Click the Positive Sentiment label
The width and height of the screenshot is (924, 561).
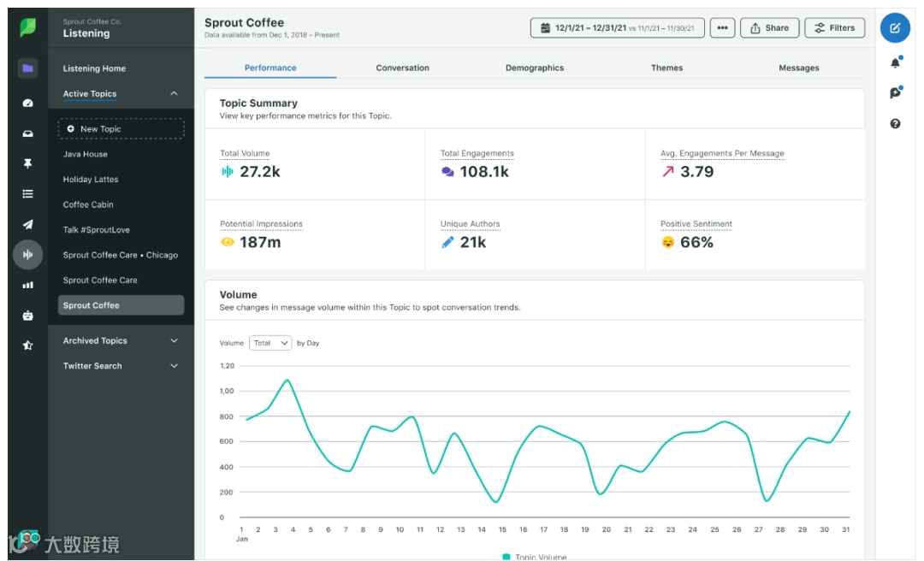pos(696,224)
